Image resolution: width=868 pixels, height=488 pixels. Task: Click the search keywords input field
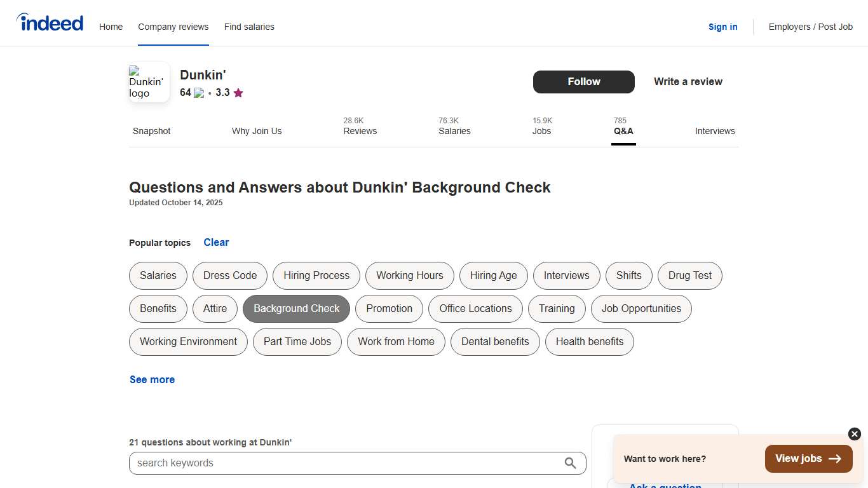[x=349, y=463]
